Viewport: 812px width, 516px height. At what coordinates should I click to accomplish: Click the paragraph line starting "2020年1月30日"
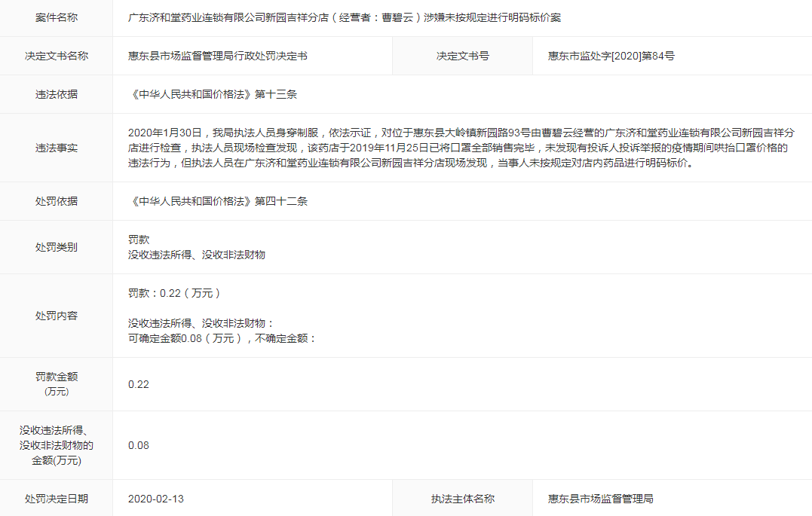click(x=461, y=133)
